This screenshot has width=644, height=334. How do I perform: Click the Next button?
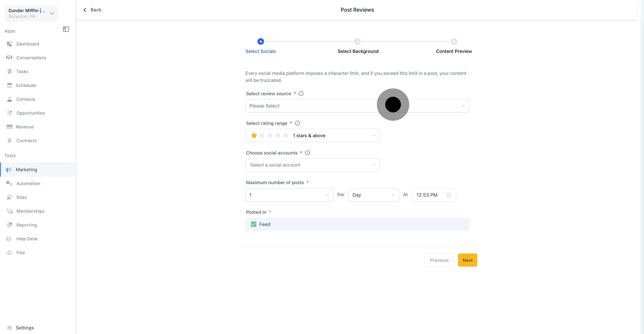(467, 260)
